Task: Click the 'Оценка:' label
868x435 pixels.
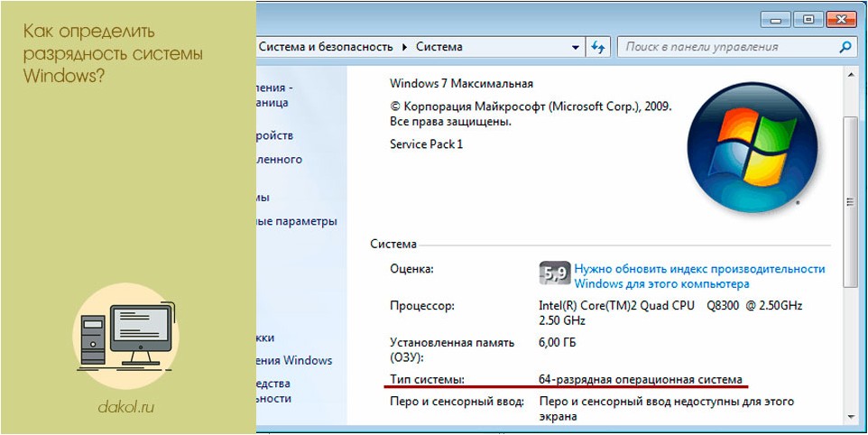Action: 411,269
